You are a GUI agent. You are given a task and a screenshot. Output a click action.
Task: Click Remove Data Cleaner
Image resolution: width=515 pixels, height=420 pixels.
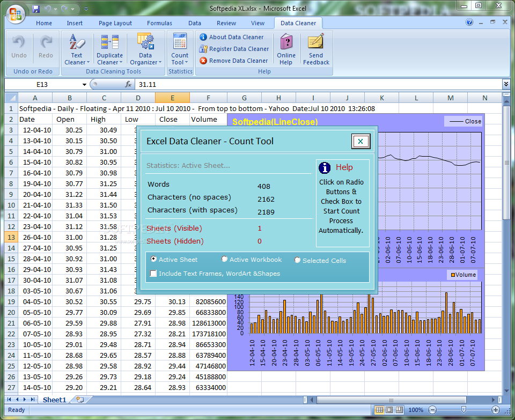coord(233,61)
